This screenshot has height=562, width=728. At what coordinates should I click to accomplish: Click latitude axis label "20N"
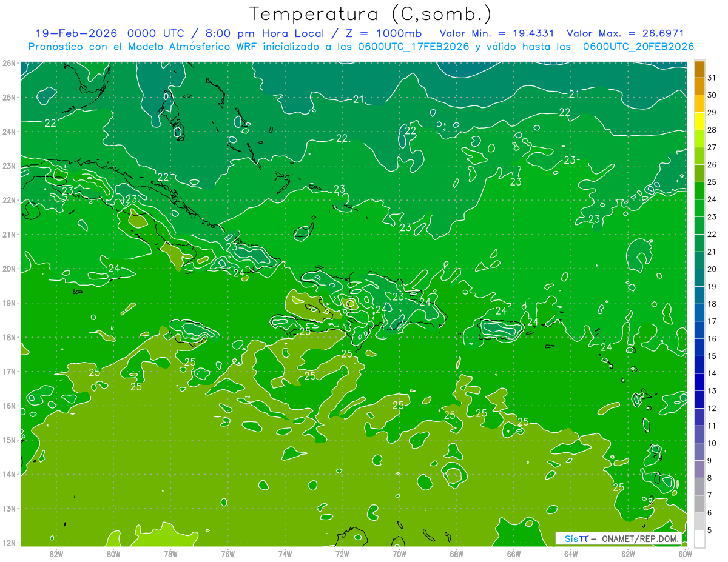tap(8, 269)
